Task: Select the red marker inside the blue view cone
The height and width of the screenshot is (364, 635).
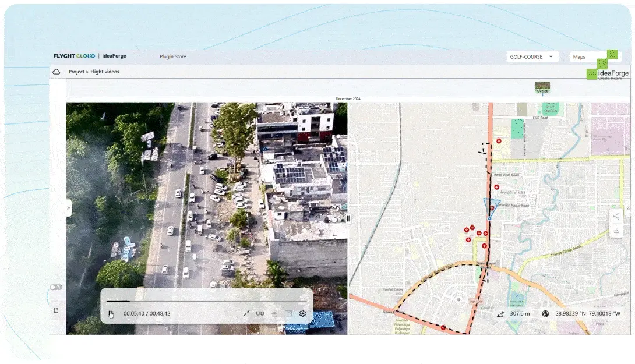Action: pyautogui.click(x=492, y=208)
